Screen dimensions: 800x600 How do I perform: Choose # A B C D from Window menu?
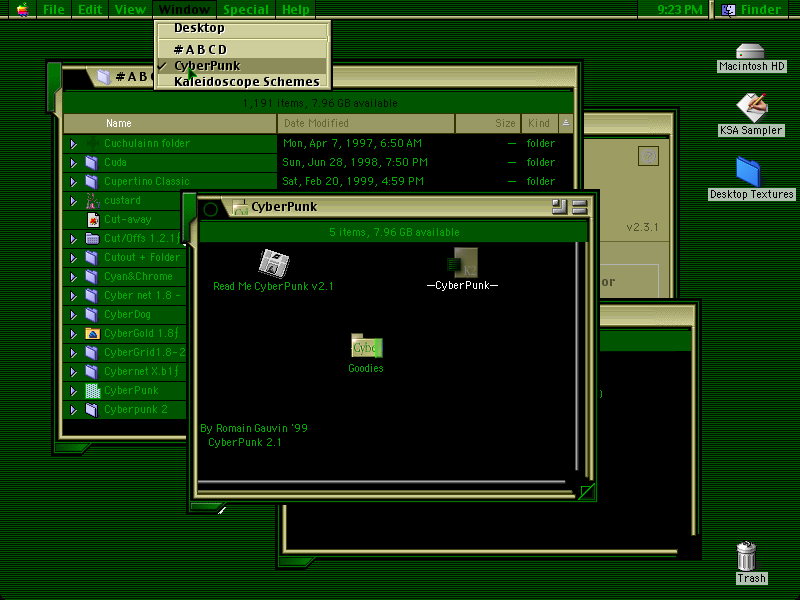(x=243, y=49)
